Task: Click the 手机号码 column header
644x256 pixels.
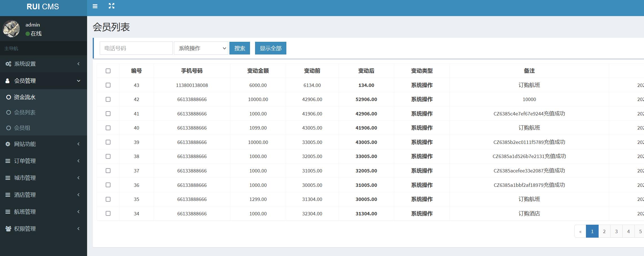Action: point(192,71)
